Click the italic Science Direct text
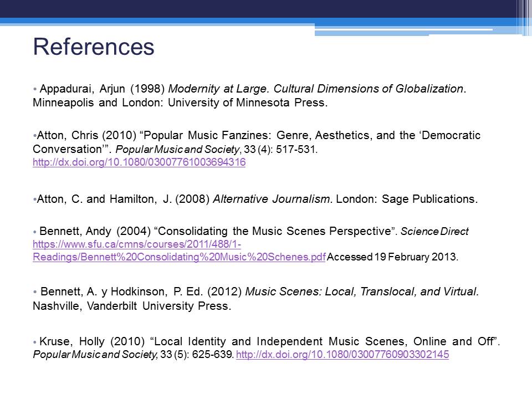Screen dimensions: 532x399 [434, 231]
